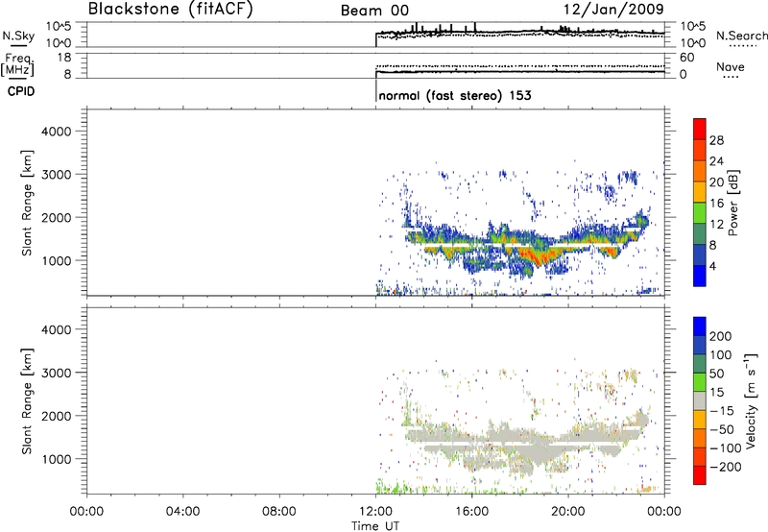Screen dimensions: 768x532
Task: Select the yellow Power segment between 16 and 20
Action: (x=700, y=191)
